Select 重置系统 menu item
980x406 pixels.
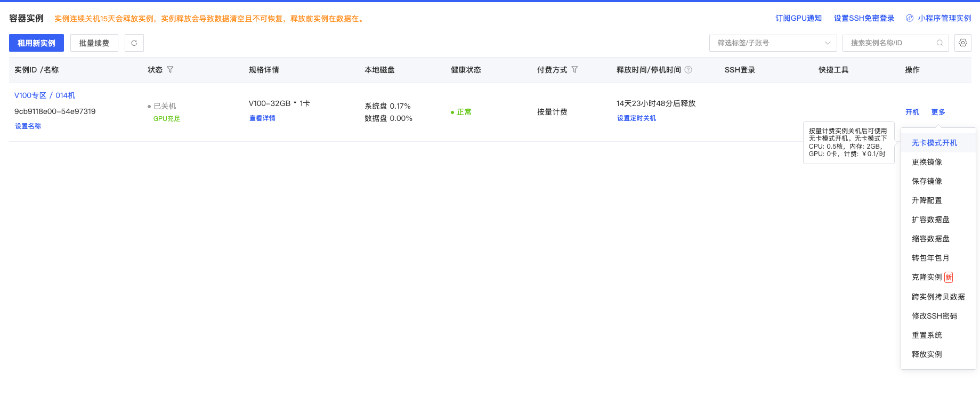click(x=938, y=335)
